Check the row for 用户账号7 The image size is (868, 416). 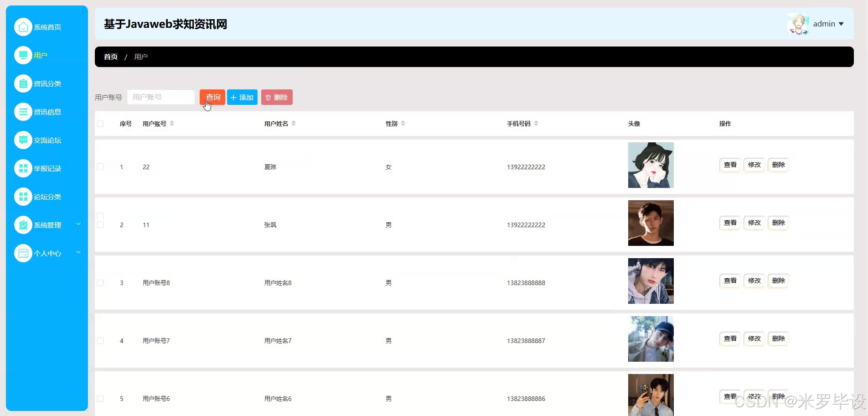point(100,341)
